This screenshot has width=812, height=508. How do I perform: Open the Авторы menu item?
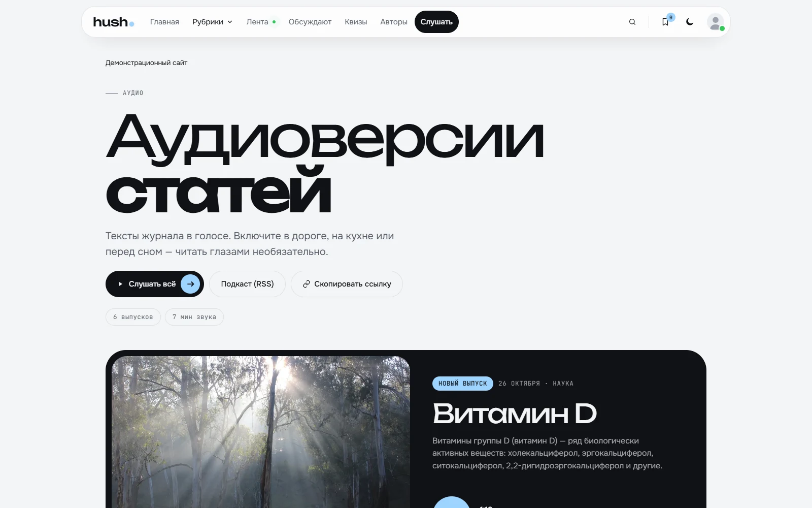pyautogui.click(x=394, y=22)
